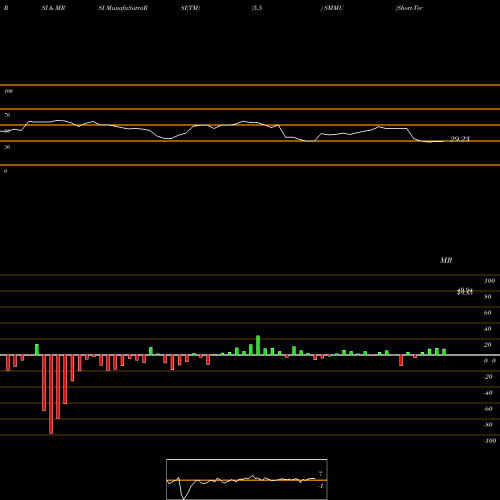The width and height of the screenshot is (500, 500).
Task: Click the 70 label on RSI axis
Action: point(7,115)
